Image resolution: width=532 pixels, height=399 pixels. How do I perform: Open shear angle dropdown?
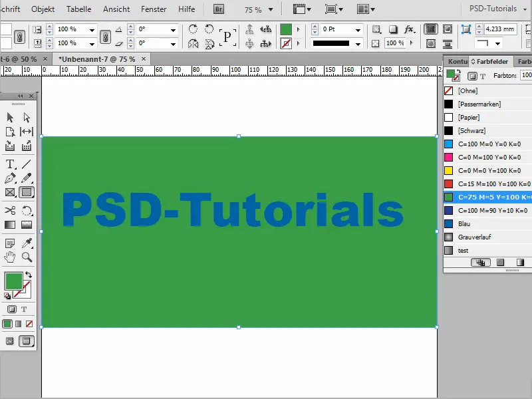tap(173, 44)
